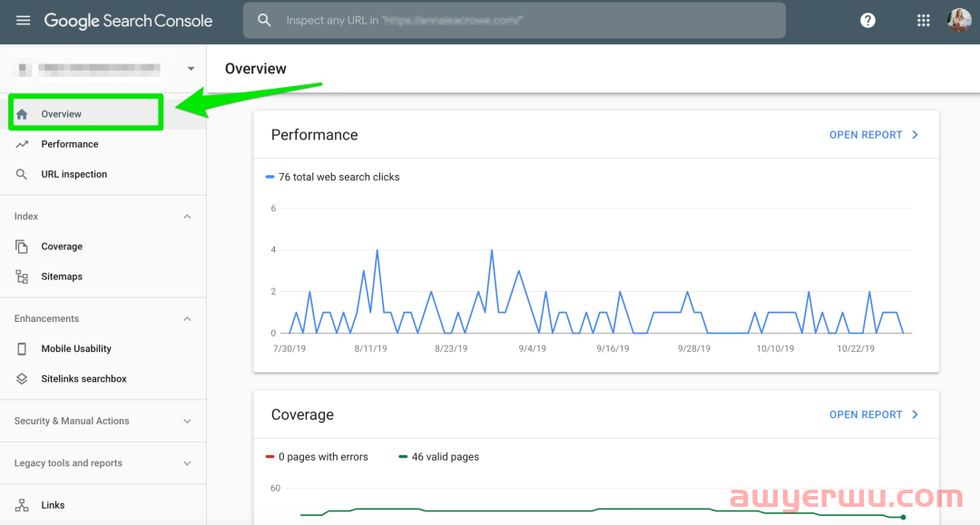The image size is (980, 525).
Task: Open the property selector dropdown
Action: pos(191,69)
